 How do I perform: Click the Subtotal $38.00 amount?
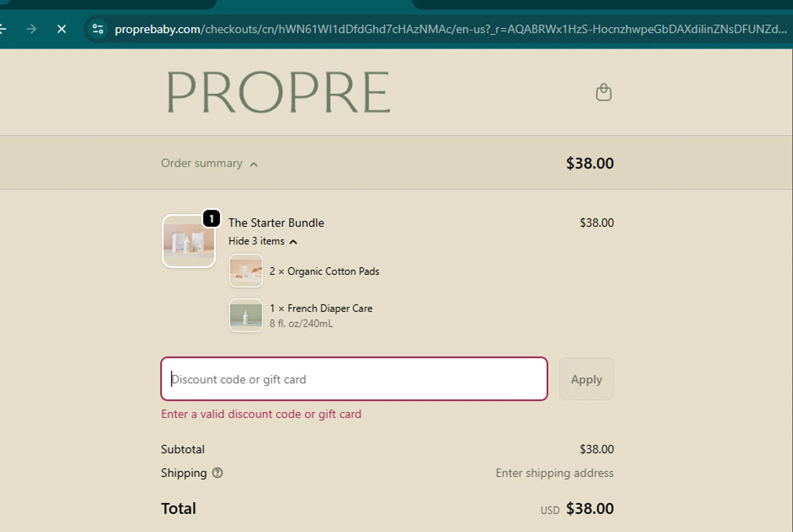(x=597, y=449)
